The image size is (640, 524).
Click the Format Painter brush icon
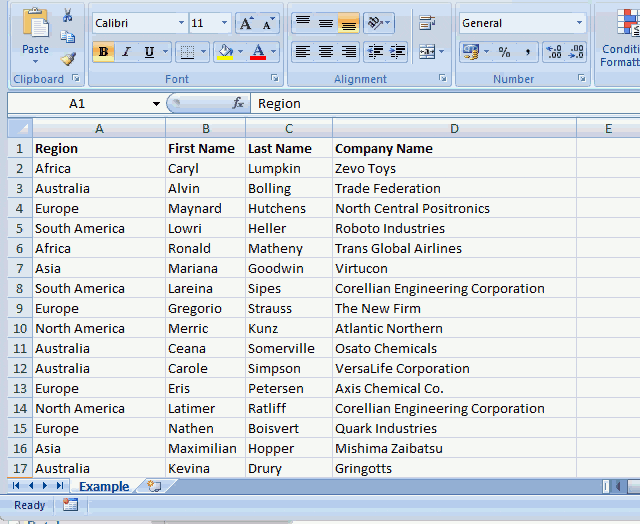pyautogui.click(x=67, y=59)
